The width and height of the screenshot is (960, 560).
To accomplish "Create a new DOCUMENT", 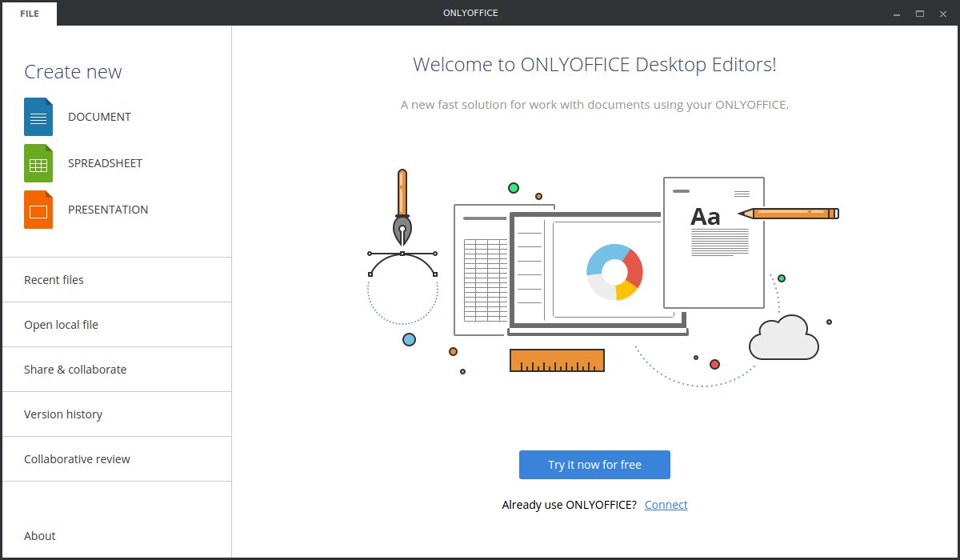I will tap(99, 117).
